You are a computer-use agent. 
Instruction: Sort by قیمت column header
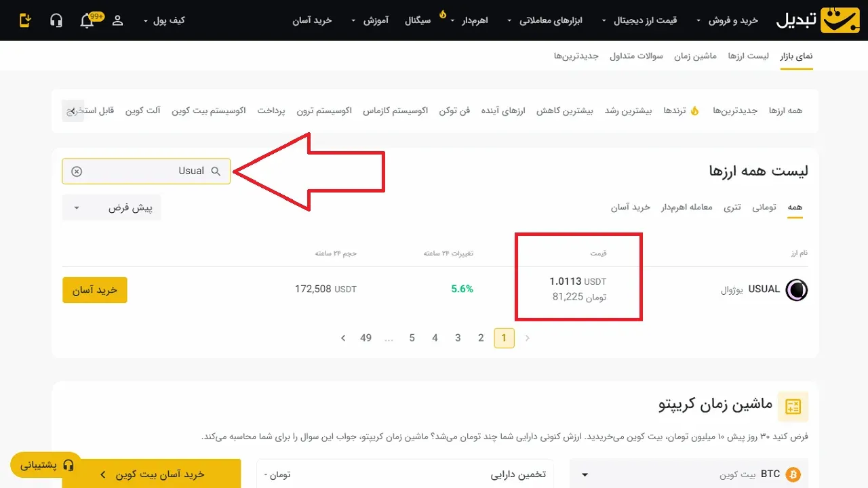[x=598, y=253]
